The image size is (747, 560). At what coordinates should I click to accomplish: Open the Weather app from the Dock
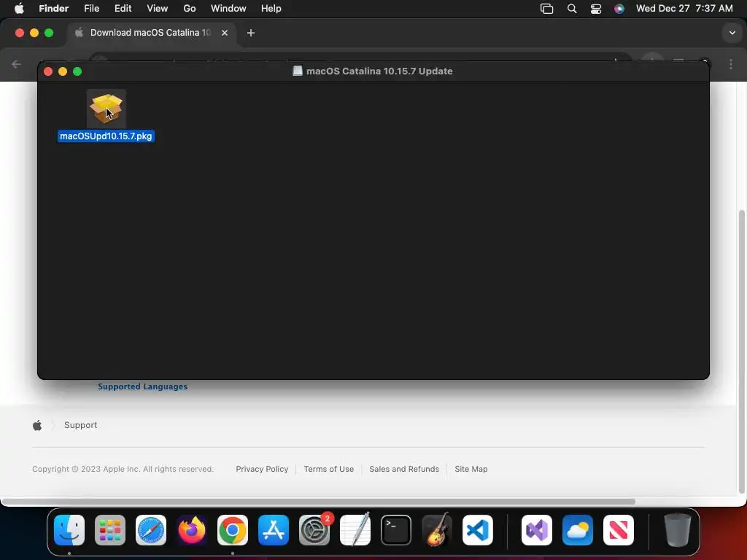click(x=578, y=530)
